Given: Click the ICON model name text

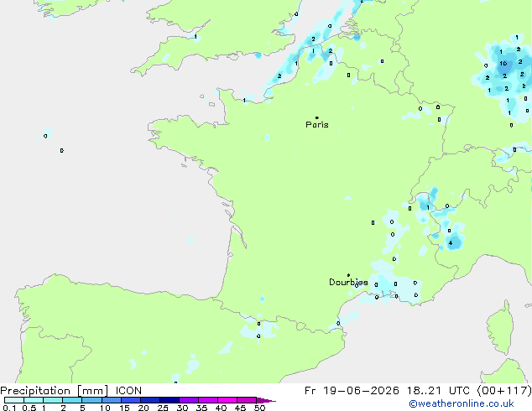Looking at the screenshot, I should pos(128,391).
